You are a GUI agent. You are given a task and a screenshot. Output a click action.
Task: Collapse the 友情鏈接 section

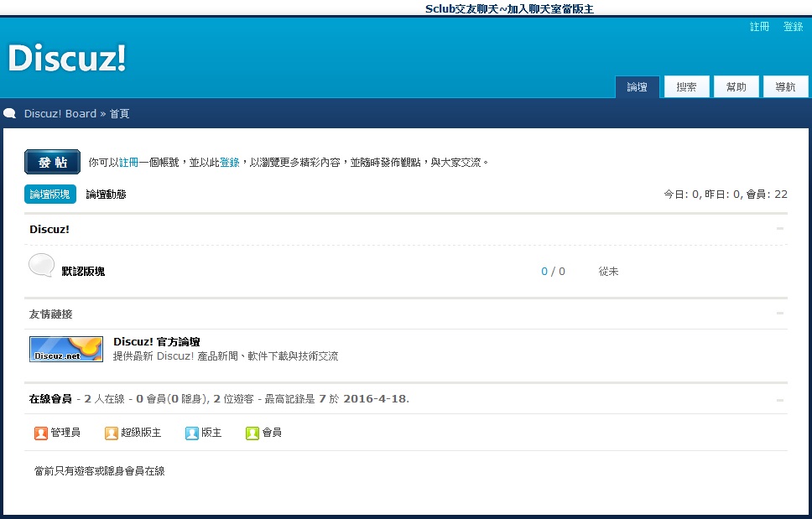point(780,314)
